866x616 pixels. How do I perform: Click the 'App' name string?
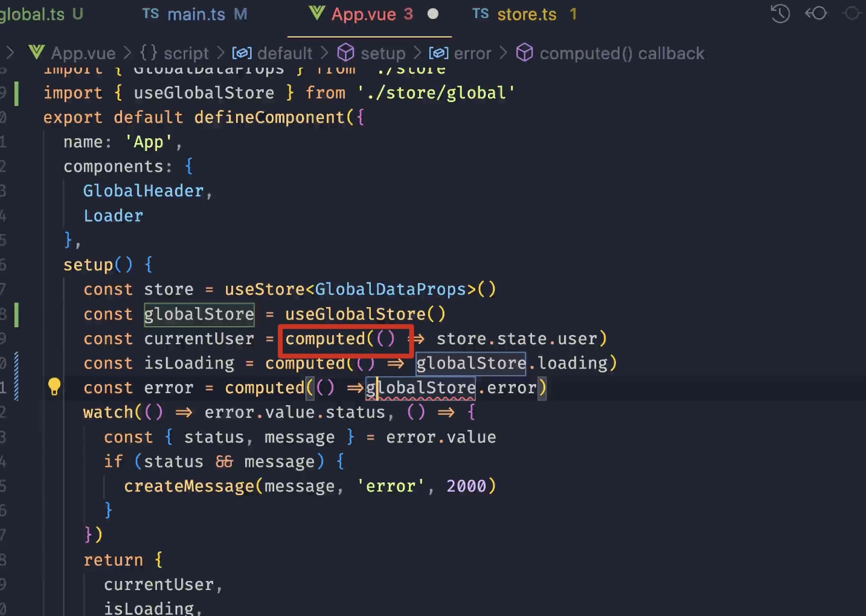tap(149, 142)
